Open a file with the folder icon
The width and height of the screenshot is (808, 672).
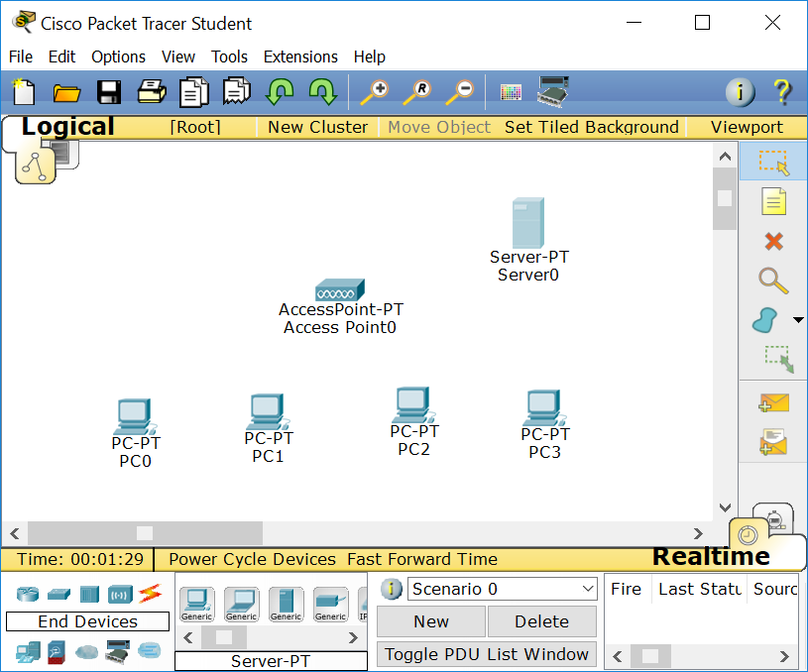(x=67, y=93)
